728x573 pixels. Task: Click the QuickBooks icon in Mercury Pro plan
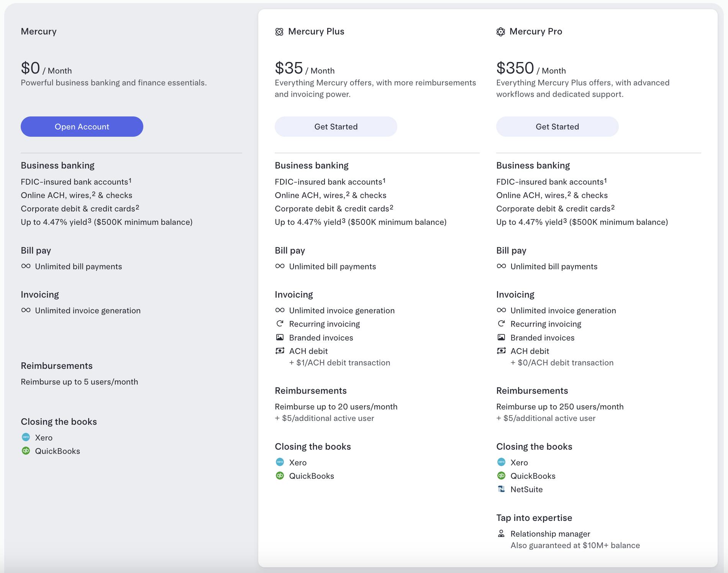pos(501,476)
